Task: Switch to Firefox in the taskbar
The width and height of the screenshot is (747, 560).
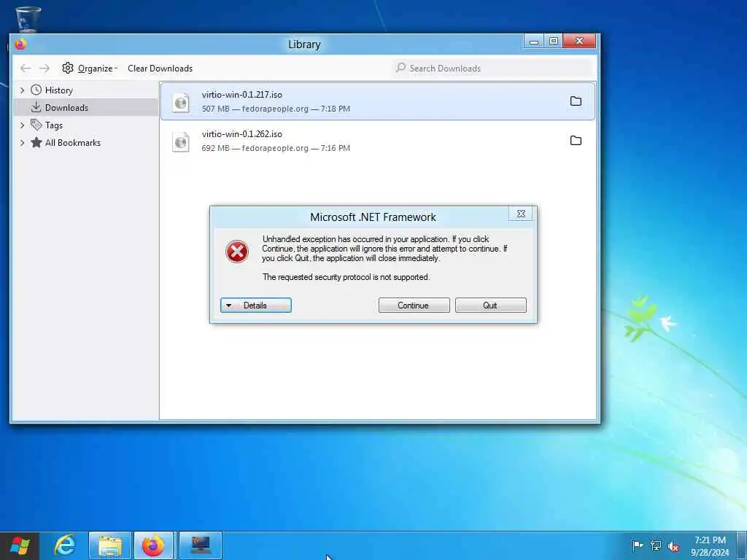Action: (x=154, y=545)
